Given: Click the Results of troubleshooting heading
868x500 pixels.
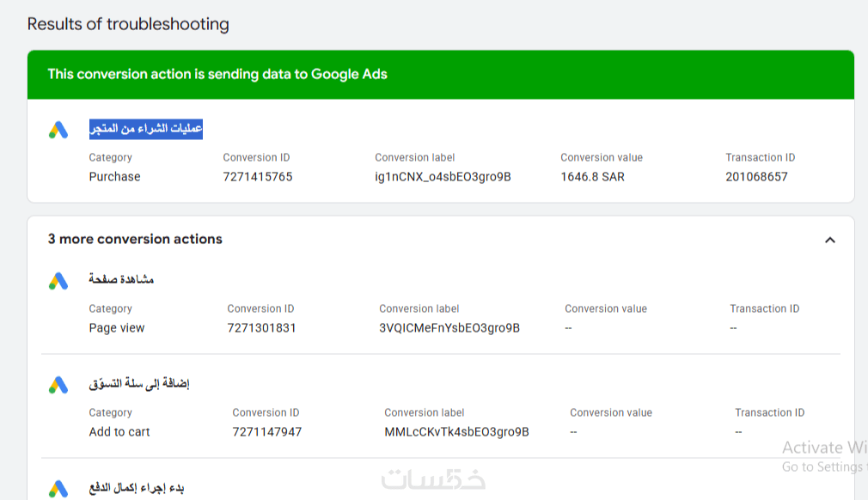Looking at the screenshot, I should click(x=128, y=24).
